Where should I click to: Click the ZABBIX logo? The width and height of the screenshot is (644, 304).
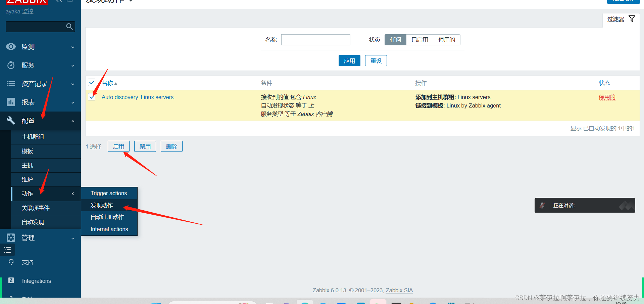[27, 2]
